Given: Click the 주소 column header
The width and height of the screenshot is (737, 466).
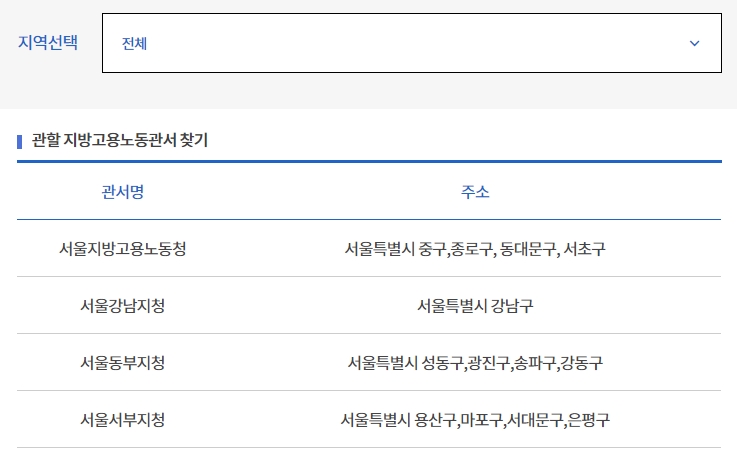Looking at the screenshot, I should pyautogui.click(x=475, y=192).
